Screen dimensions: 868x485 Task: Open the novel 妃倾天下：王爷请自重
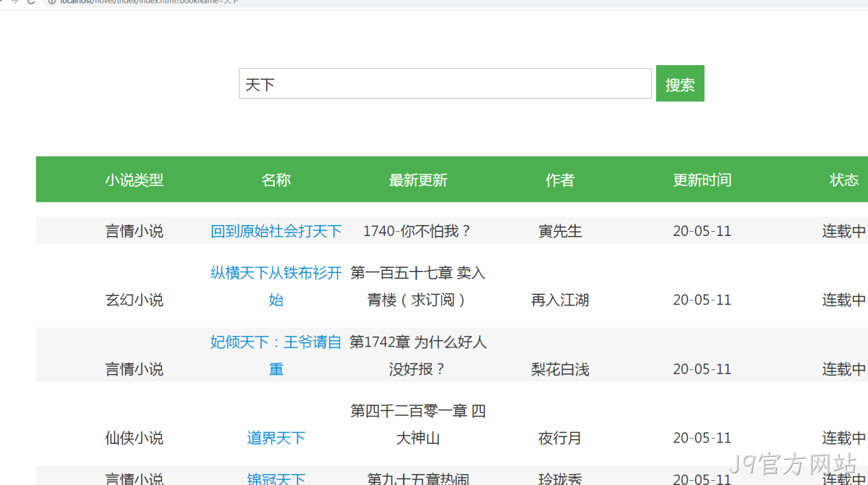[x=276, y=356]
